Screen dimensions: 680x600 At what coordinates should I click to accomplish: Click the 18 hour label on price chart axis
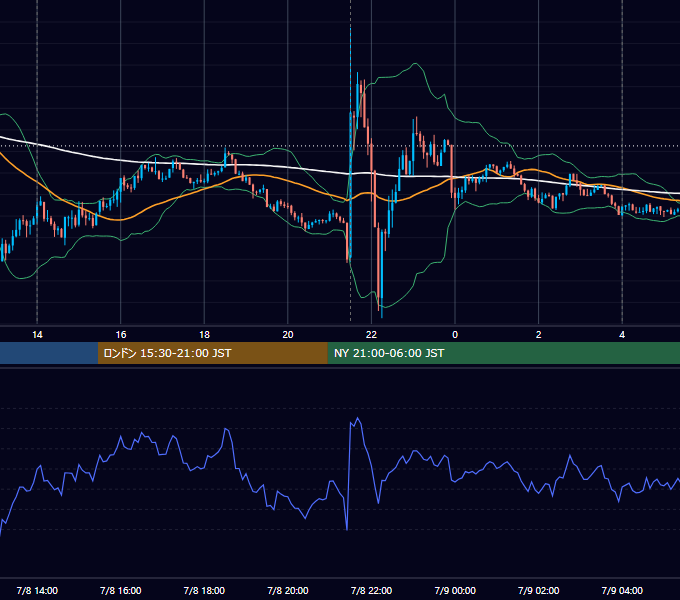(204, 335)
